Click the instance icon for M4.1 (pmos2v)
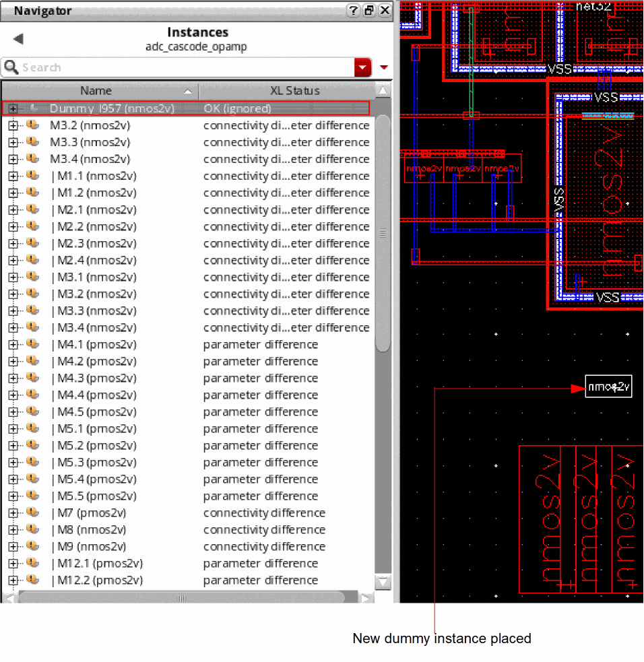This screenshot has height=662, width=644. (x=32, y=344)
